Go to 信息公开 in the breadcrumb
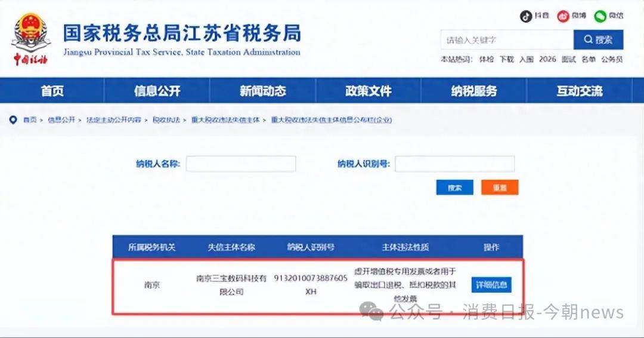This screenshot has height=338, width=644. 61,120
